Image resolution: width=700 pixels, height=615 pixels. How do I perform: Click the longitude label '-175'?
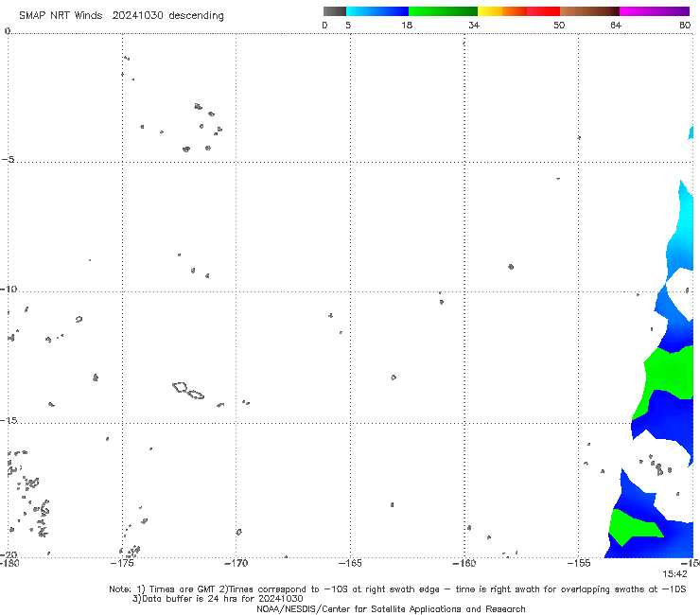[122, 563]
